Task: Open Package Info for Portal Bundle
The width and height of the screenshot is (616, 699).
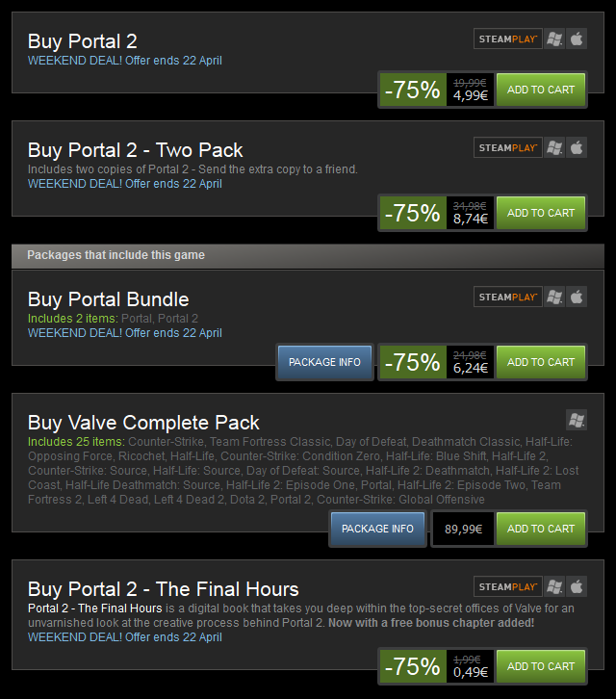Action: point(324,362)
